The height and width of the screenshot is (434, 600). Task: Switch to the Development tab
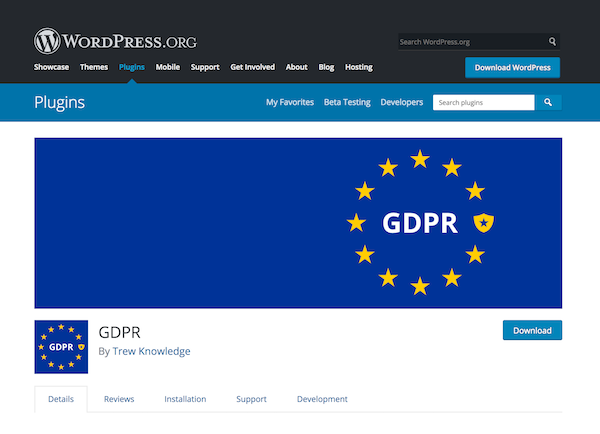pyautogui.click(x=322, y=399)
